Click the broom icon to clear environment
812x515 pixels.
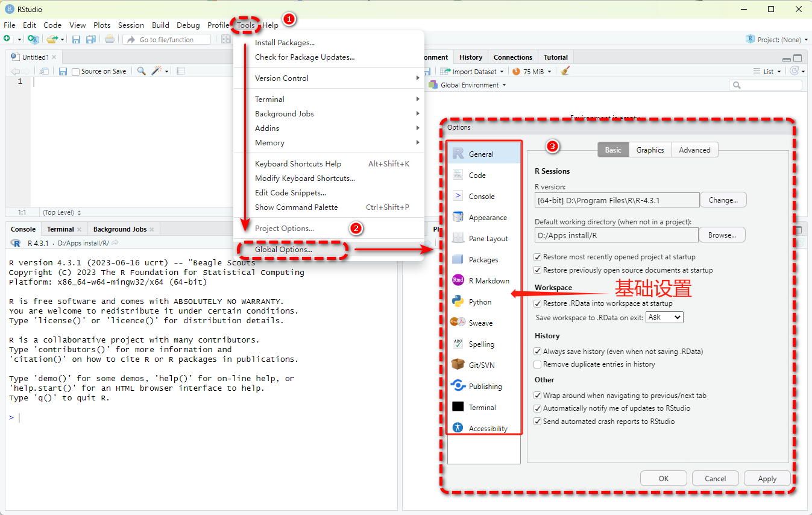565,71
